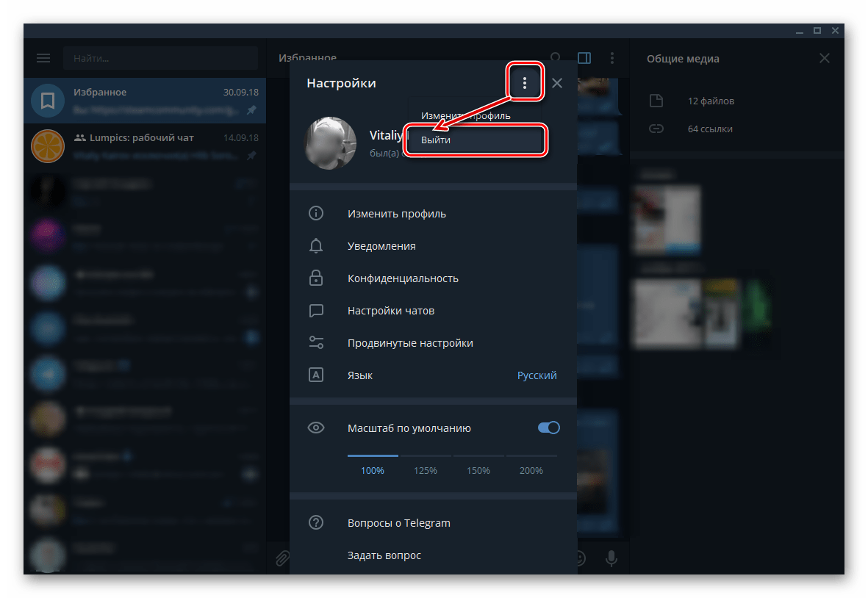Open the three-dot menu in Settings header
This screenshot has height=598, width=868.
524,83
